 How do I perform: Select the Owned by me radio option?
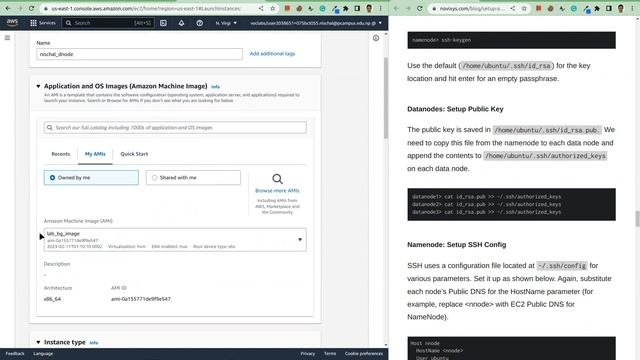pyautogui.click(x=91, y=178)
